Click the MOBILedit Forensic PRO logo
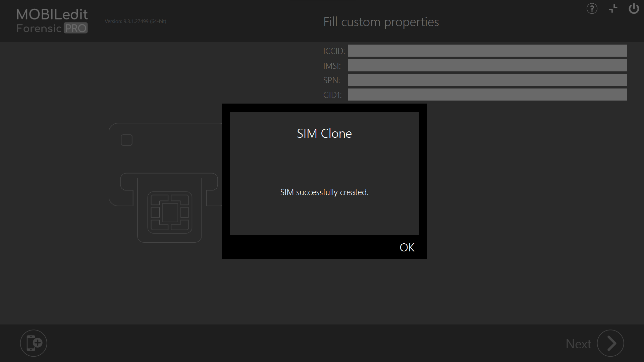The width and height of the screenshot is (644, 362). point(52,21)
